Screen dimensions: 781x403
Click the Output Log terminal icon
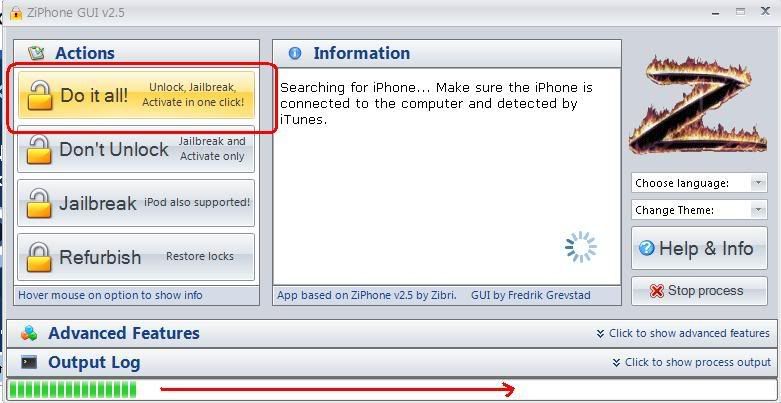(29, 363)
